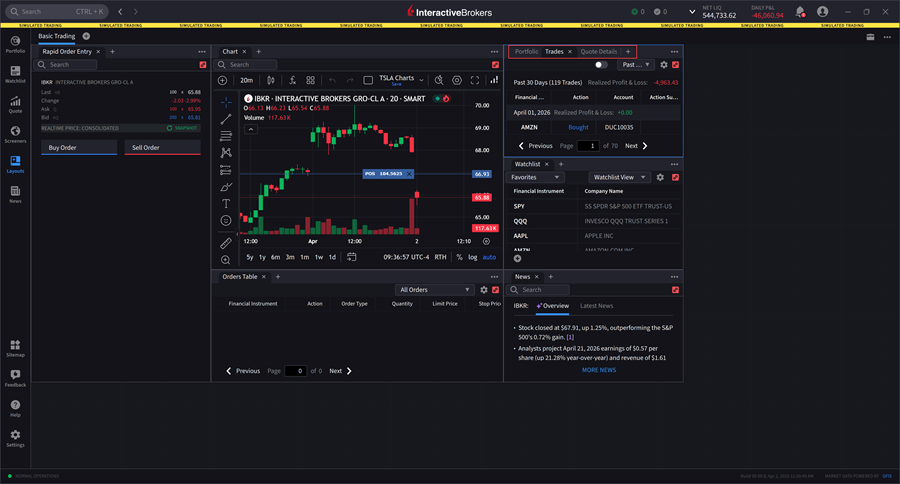900x484 pixels.
Task: Toggle the switch in the Trades panel
Action: tap(601, 65)
